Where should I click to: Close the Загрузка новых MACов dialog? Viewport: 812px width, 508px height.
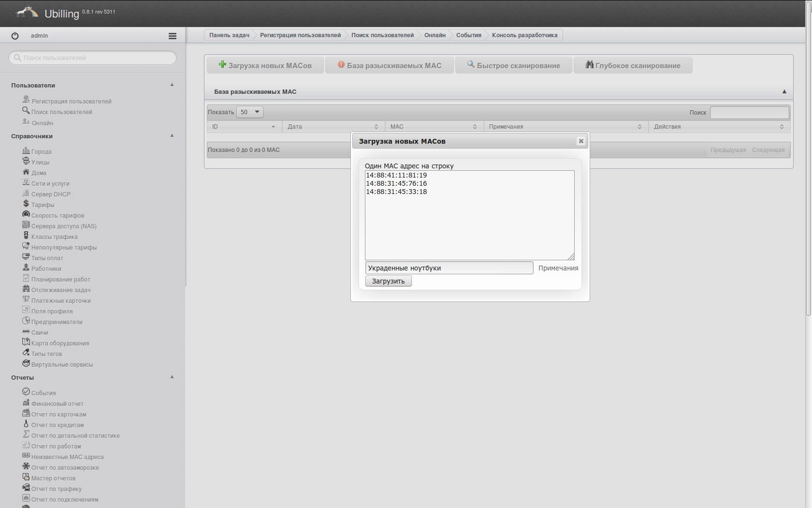tap(581, 141)
